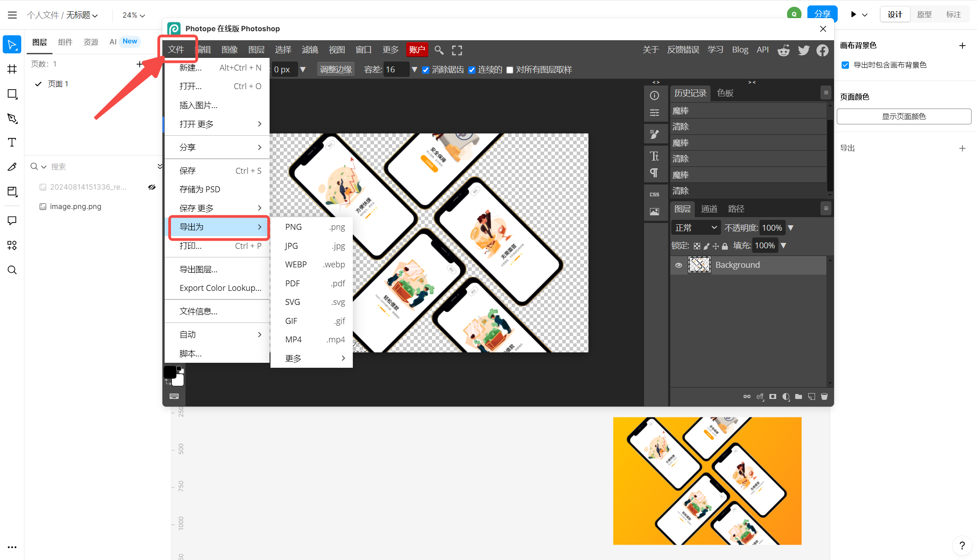Screen dimensions: 977x560
Task: Toggle lock transparent pixels icon
Action: (x=697, y=246)
